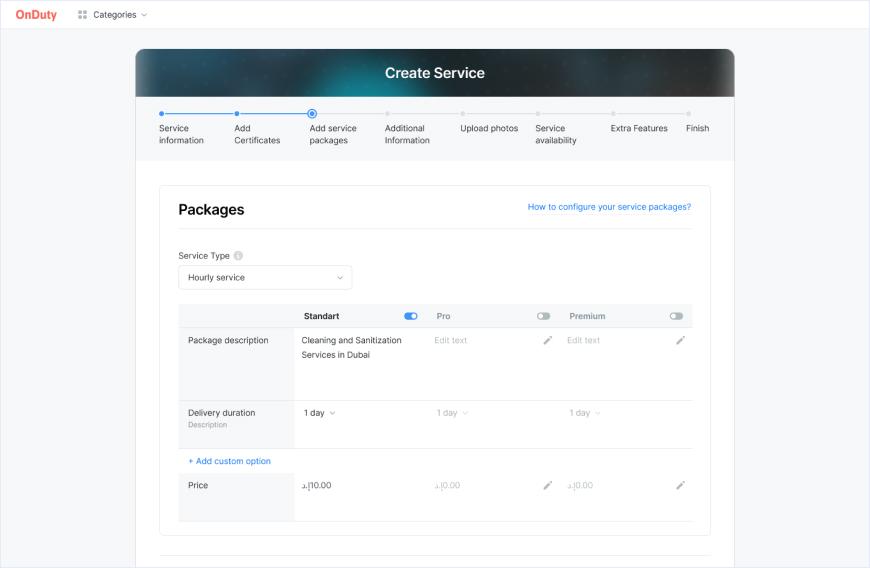Click the Packages heading
The height and width of the screenshot is (568, 870).
click(211, 210)
